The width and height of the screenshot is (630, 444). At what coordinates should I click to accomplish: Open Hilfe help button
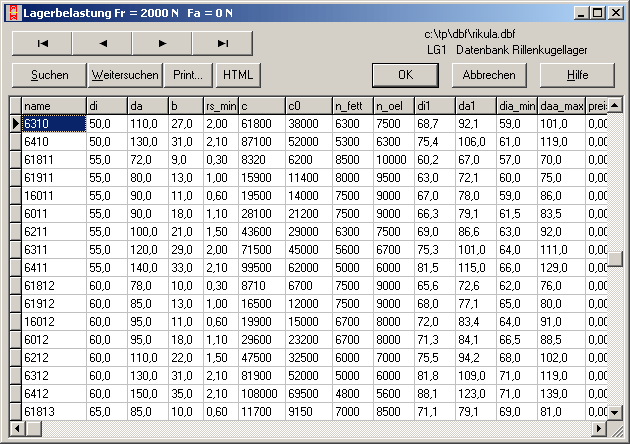[577, 75]
